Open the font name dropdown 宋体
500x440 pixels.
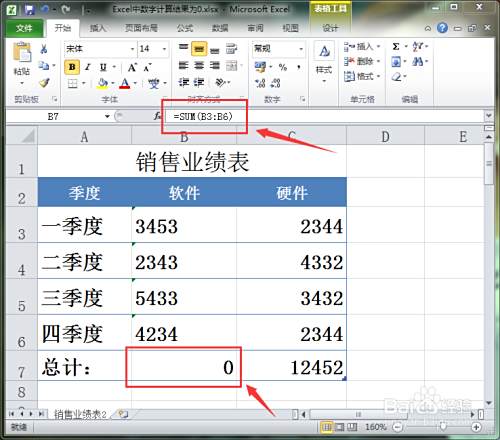pyautogui.click(x=132, y=49)
